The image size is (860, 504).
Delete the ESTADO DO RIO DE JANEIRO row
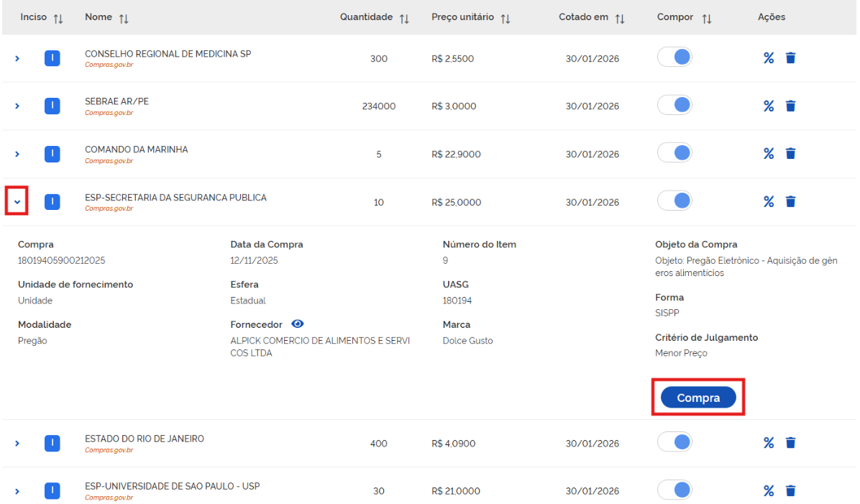coord(790,443)
